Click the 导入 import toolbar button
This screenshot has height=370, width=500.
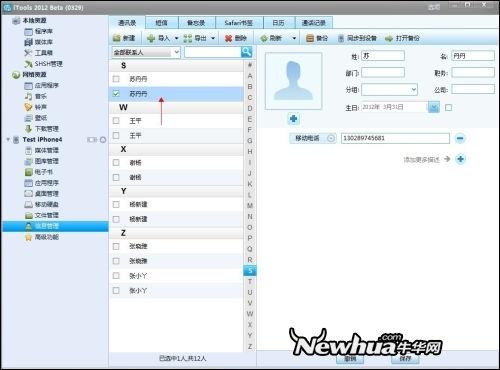point(159,38)
